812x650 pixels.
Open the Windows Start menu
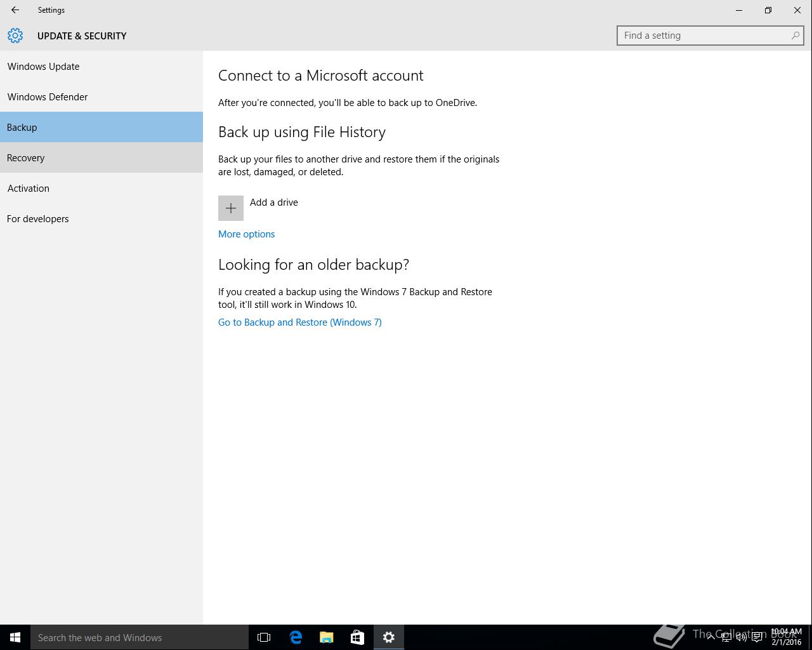tap(15, 637)
